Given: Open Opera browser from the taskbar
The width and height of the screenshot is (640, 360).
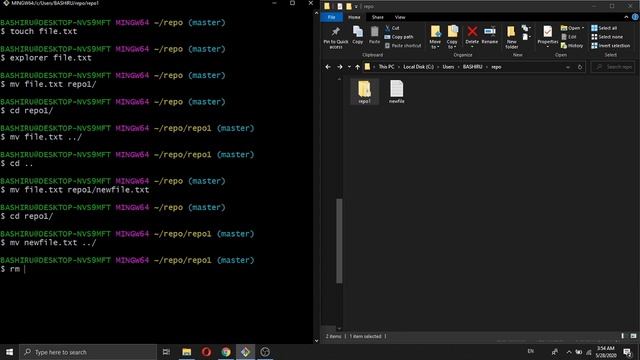Looking at the screenshot, I should click(x=206, y=352).
